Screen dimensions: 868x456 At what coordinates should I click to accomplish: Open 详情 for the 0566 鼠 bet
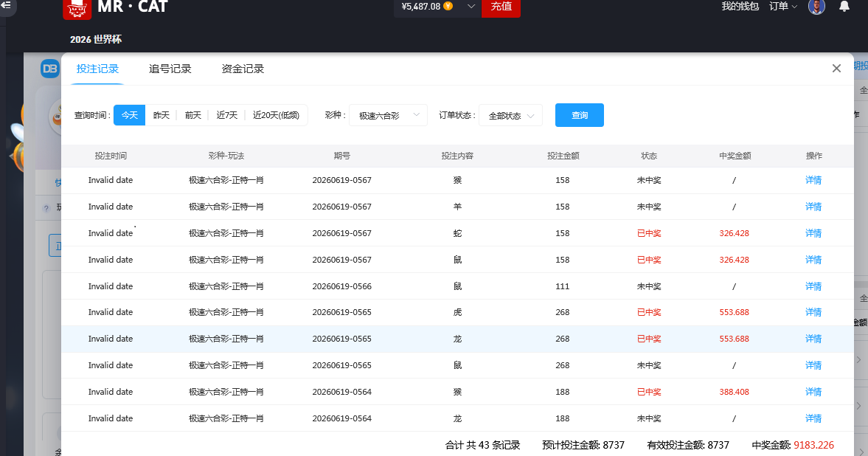point(813,286)
